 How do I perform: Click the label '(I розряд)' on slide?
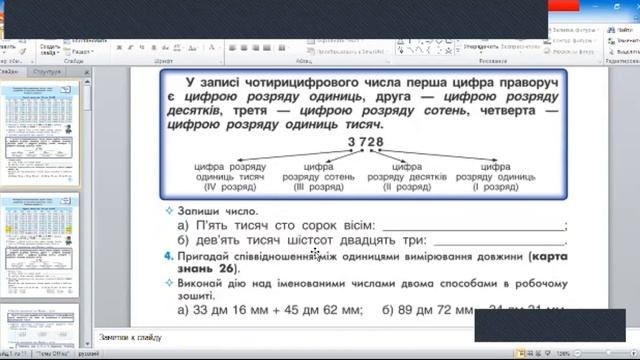click(496, 187)
